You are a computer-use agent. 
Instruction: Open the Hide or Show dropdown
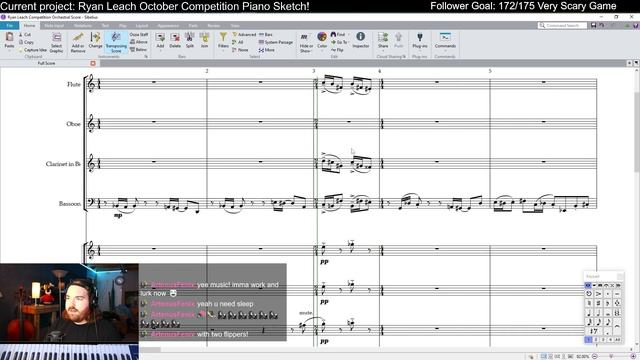click(x=306, y=42)
